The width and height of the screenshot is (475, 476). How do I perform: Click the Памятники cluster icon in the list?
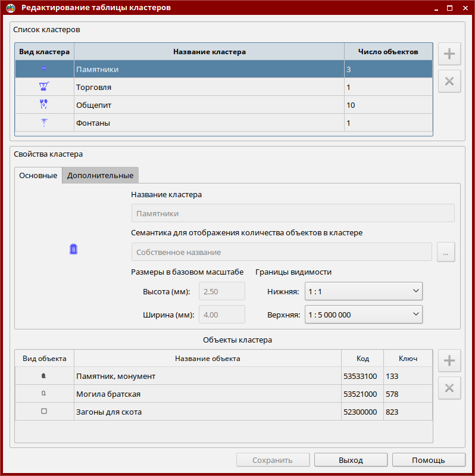pos(44,68)
